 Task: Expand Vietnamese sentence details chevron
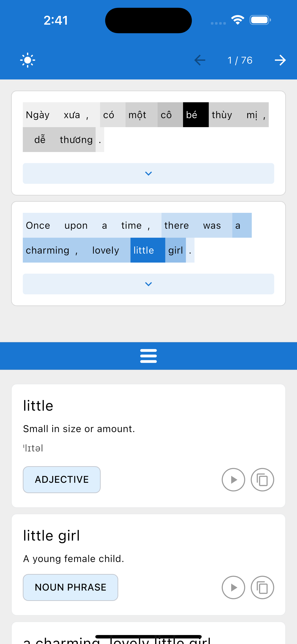pyautogui.click(x=148, y=173)
